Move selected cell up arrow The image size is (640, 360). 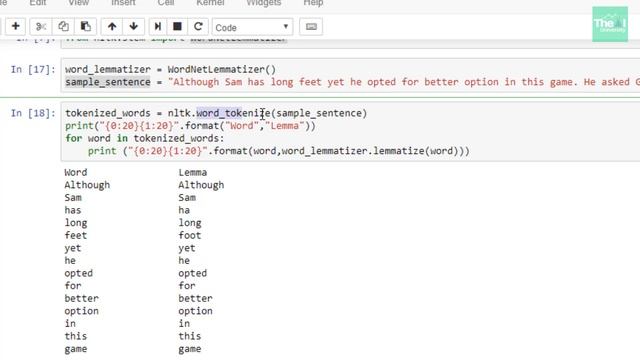click(x=112, y=27)
